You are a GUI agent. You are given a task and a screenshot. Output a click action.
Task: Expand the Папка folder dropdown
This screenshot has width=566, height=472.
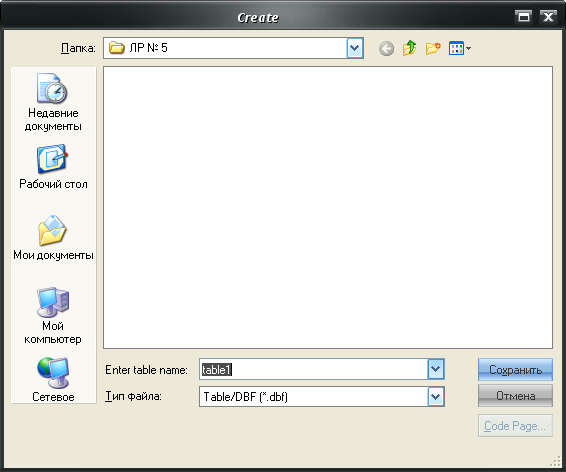pyautogui.click(x=354, y=48)
